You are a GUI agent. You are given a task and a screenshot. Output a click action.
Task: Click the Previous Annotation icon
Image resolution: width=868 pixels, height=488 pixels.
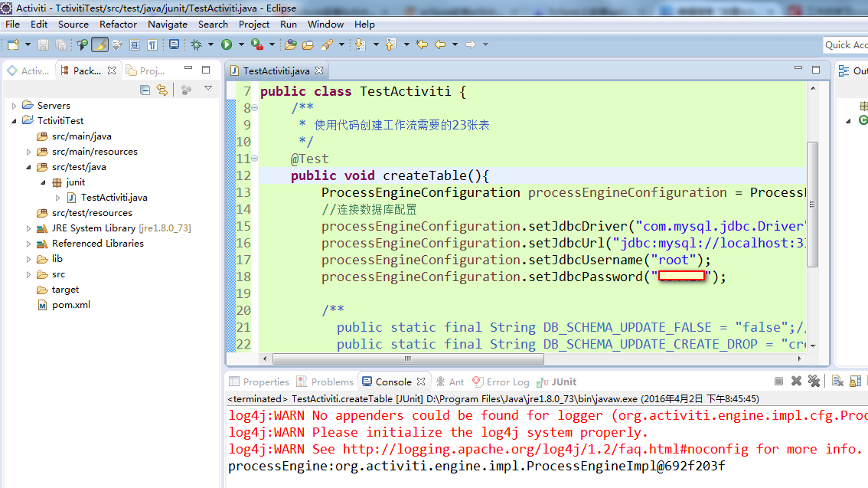point(391,44)
